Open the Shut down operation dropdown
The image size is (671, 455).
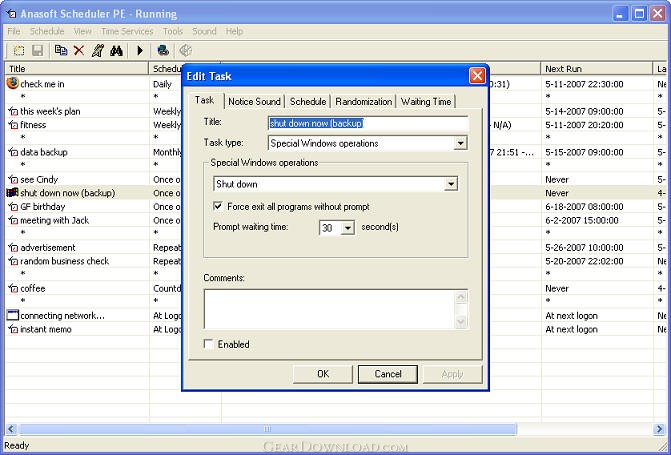coord(451,184)
